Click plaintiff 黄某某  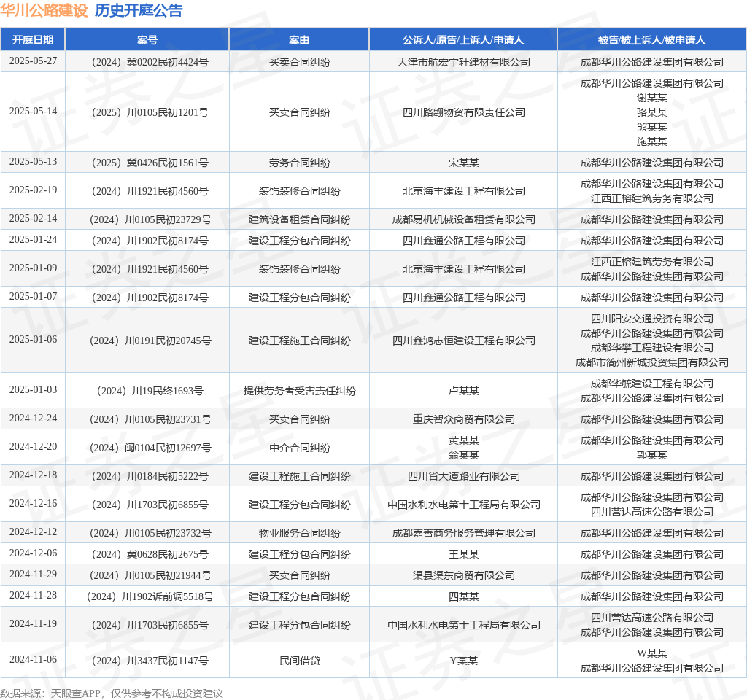pyautogui.click(x=463, y=440)
